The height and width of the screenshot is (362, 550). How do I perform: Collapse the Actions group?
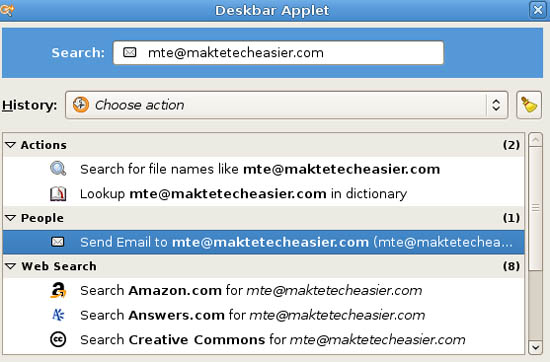(x=11, y=145)
